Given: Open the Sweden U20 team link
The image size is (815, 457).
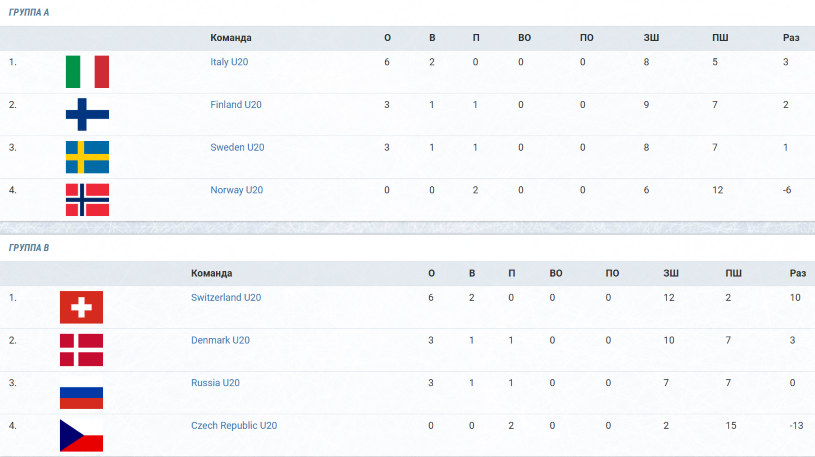Looking at the screenshot, I should pyautogui.click(x=237, y=147).
